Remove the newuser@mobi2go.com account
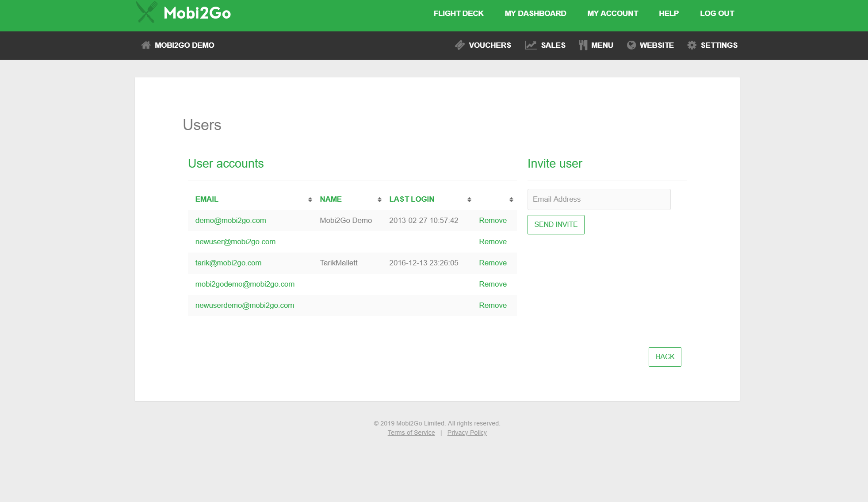 tap(493, 242)
